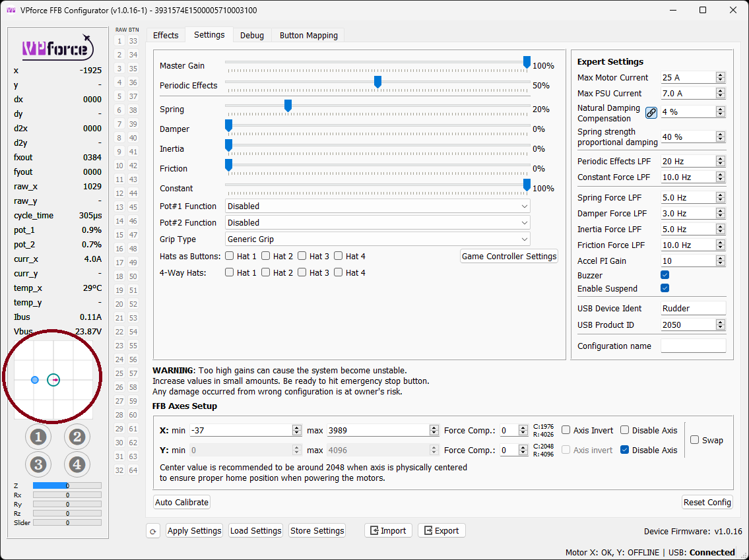Open Game Controller Settings
The width and height of the screenshot is (749, 560).
[509, 257]
